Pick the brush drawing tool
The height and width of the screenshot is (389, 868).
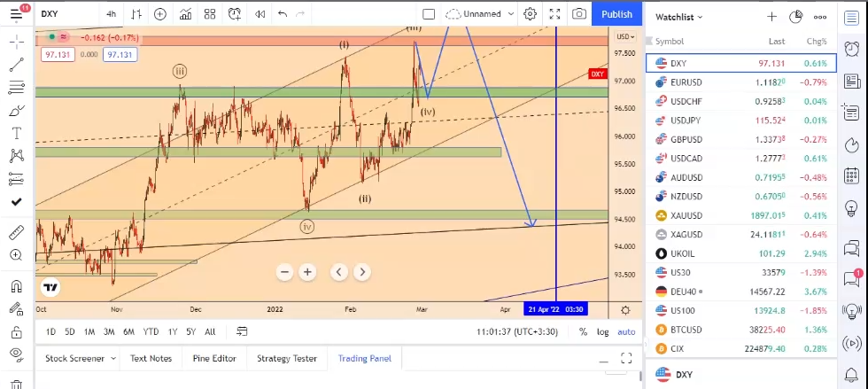coord(16,111)
